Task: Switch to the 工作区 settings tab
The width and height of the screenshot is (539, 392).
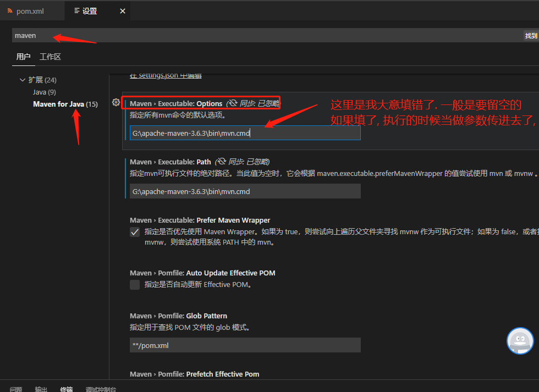Action: (x=50, y=56)
